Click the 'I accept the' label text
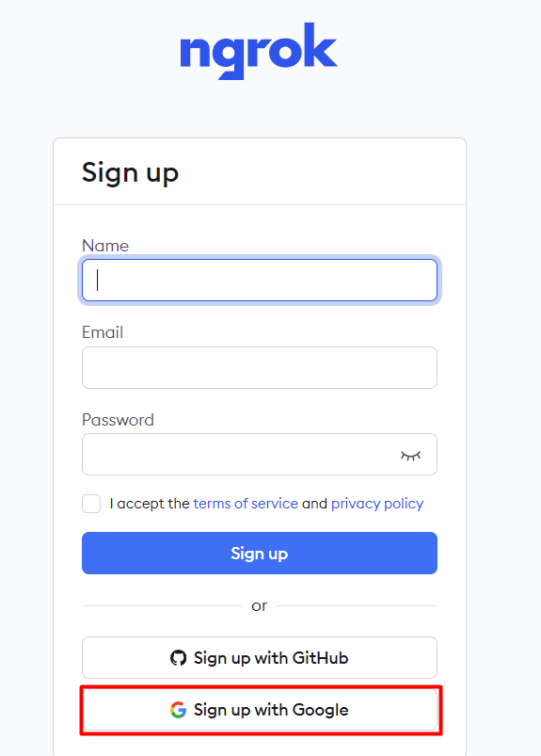This screenshot has height=756, width=541. click(150, 504)
